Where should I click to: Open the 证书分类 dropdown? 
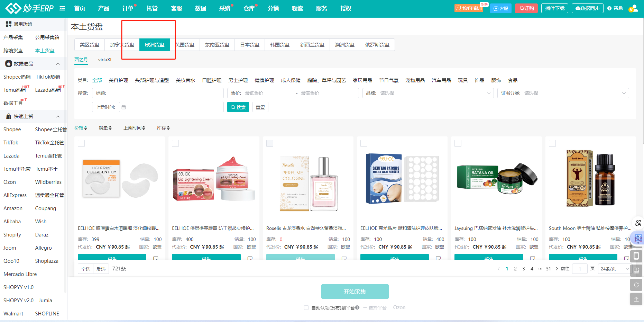(x=563, y=93)
